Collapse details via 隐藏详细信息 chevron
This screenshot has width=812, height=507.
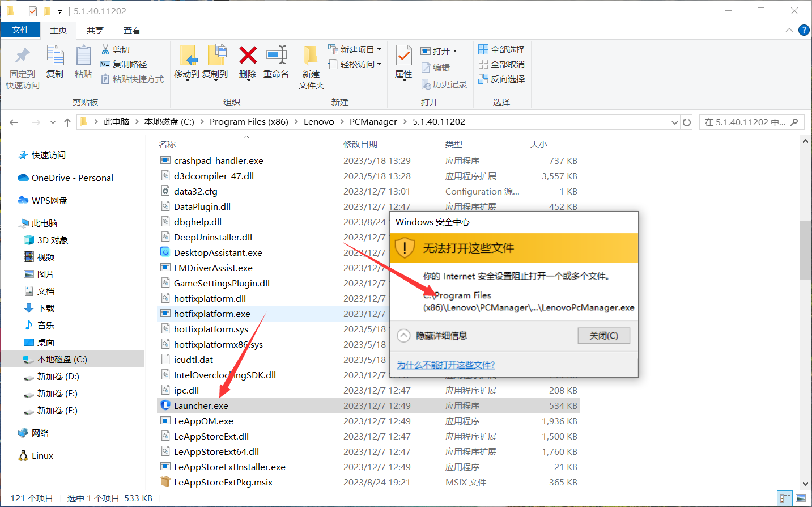coord(403,336)
